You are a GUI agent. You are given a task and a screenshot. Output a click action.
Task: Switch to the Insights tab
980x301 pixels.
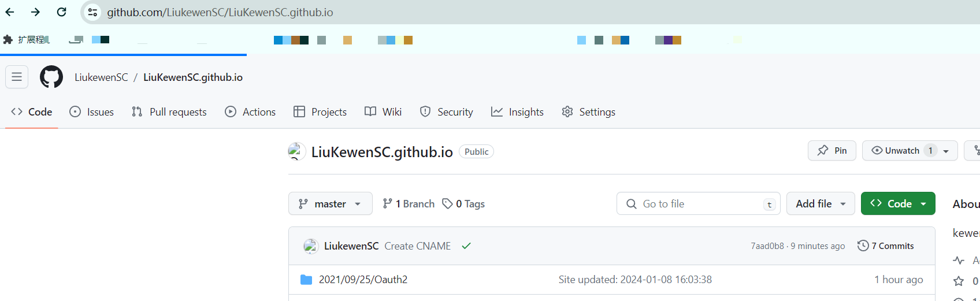tap(518, 112)
